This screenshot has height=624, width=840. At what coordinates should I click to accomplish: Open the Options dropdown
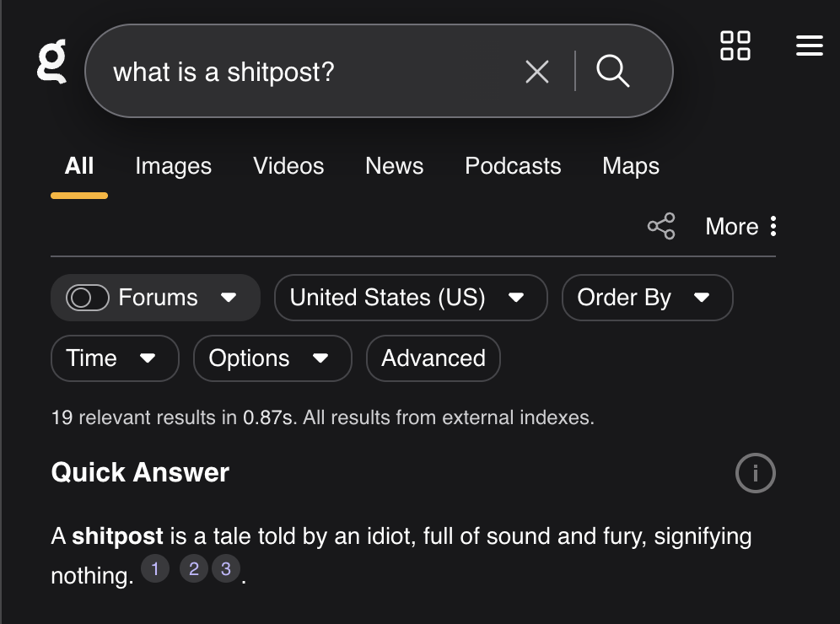pyautogui.click(x=272, y=358)
